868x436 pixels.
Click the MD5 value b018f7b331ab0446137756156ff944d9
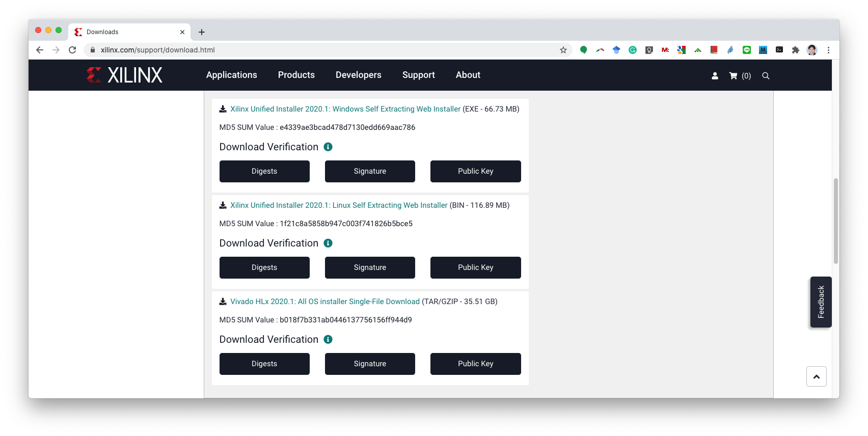click(346, 320)
